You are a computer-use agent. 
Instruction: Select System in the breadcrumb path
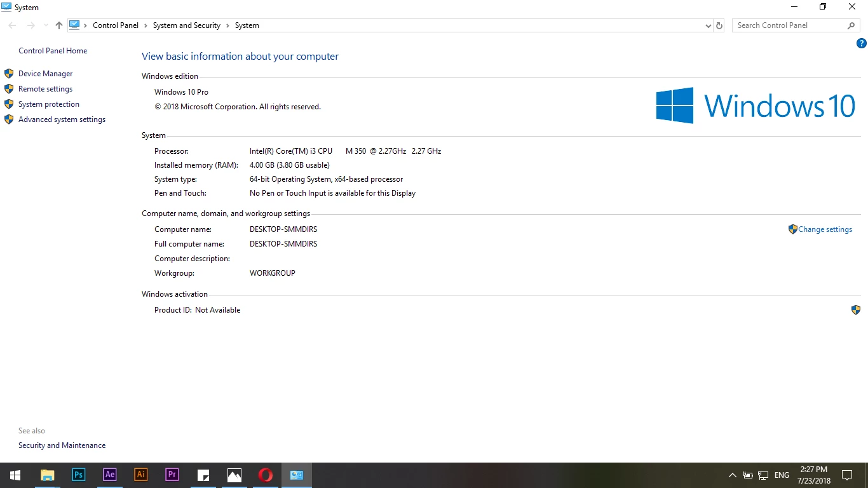click(x=247, y=25)
